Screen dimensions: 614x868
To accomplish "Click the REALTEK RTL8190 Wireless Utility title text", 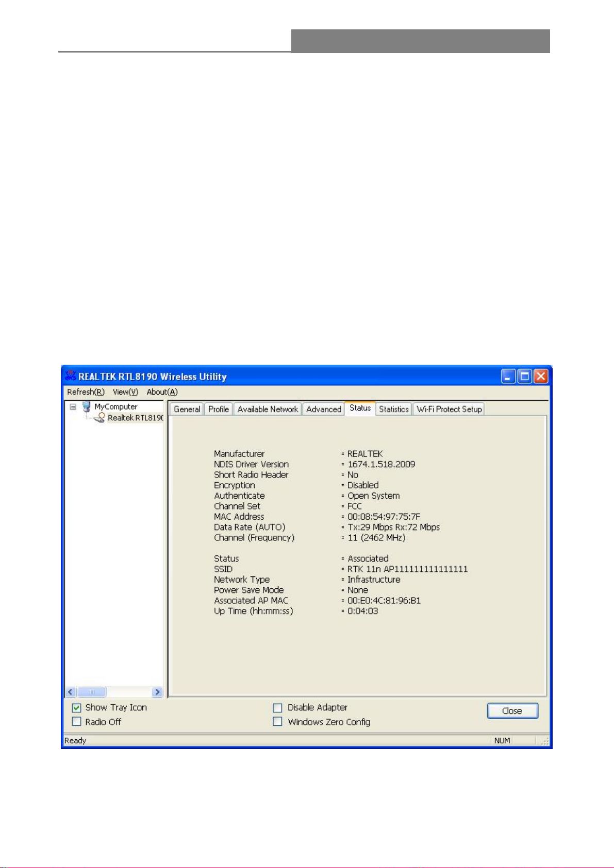I will click(x=153, y=377).
